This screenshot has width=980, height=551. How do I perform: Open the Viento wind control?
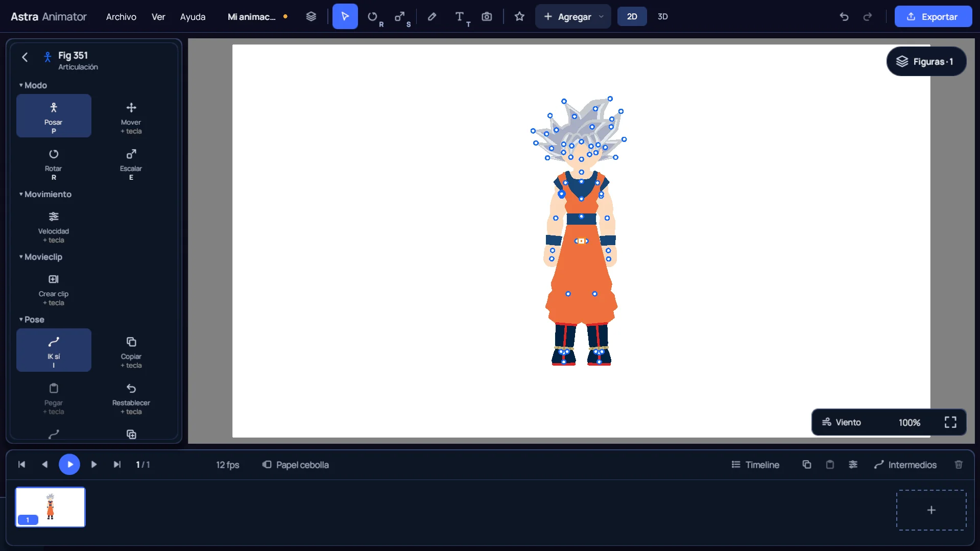pyautogui.click(x=841, y=422)
